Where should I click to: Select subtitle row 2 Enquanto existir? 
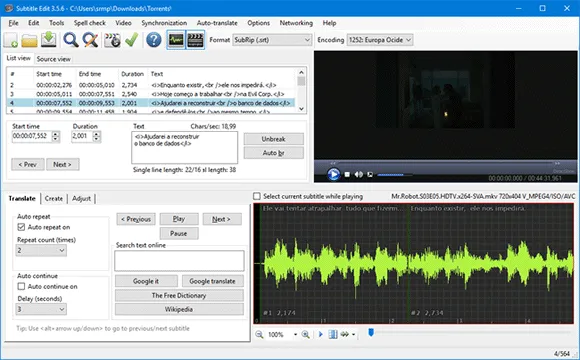152,85
